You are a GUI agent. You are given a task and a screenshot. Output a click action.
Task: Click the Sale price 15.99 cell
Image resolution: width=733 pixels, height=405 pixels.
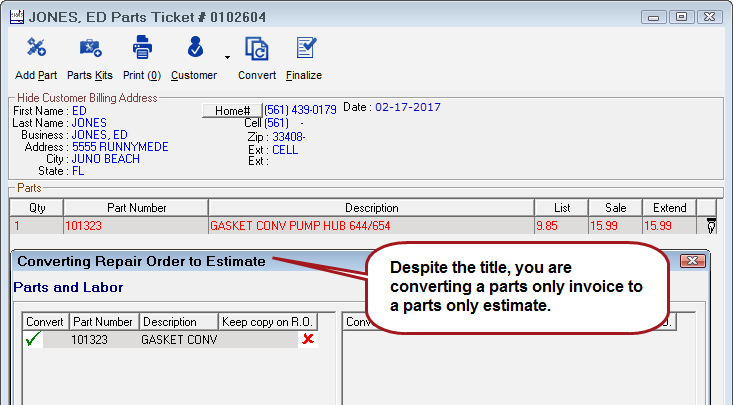pyautogui.click(x=615, y=226)
